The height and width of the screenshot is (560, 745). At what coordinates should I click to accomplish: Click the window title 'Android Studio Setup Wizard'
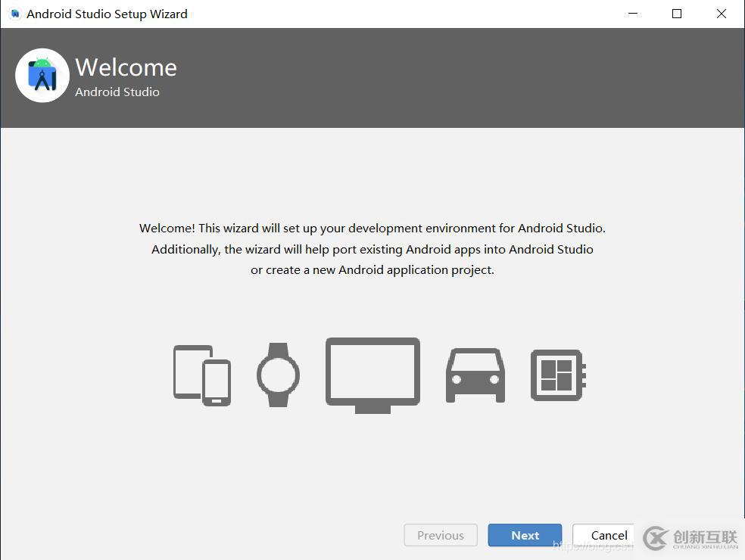pos(107,14)
